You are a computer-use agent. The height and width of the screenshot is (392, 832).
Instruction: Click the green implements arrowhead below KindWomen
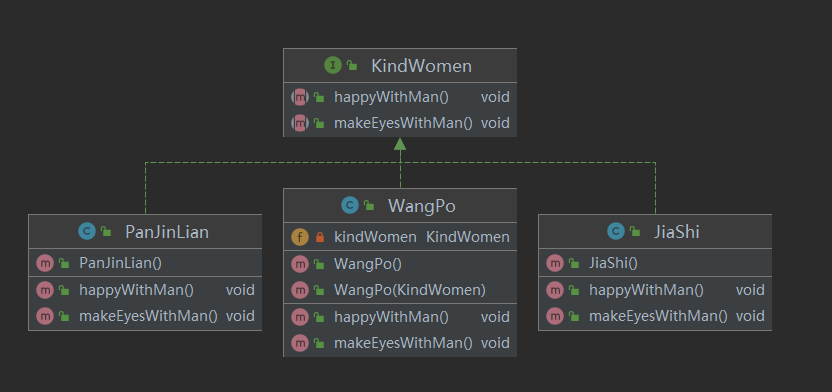[x=400, y=144]
